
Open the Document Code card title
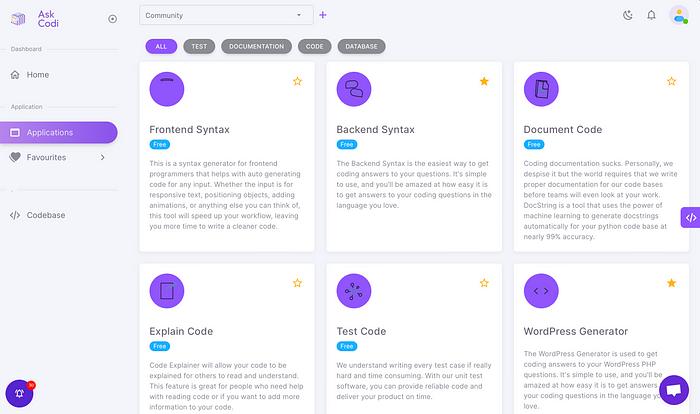tap(562, 129)
